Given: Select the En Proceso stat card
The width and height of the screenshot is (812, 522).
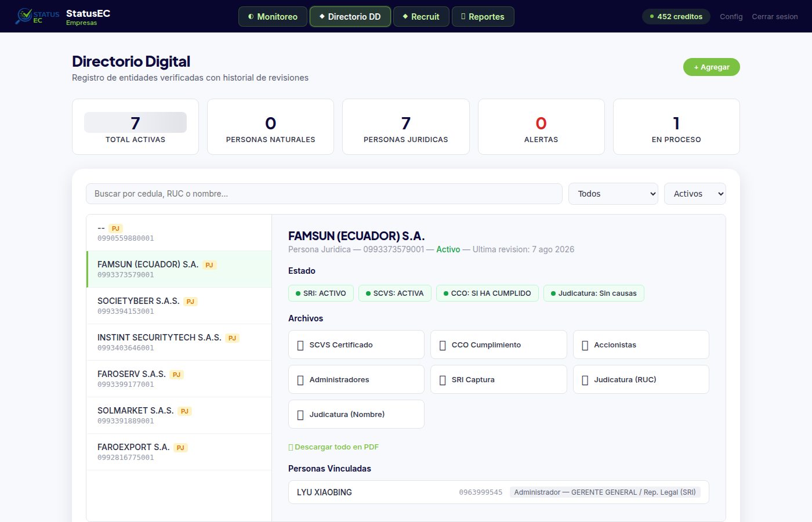Looking at the screenshot, I should tap(676, 126).
